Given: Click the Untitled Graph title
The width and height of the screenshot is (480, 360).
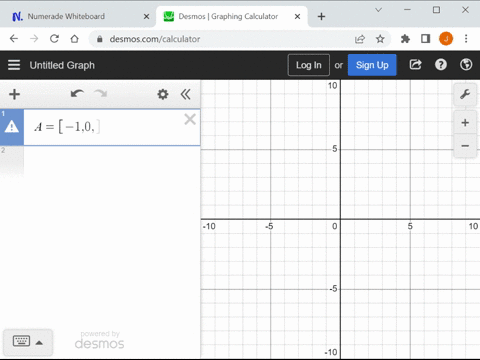Looking at the screenshot, I should tap(62, 65).
